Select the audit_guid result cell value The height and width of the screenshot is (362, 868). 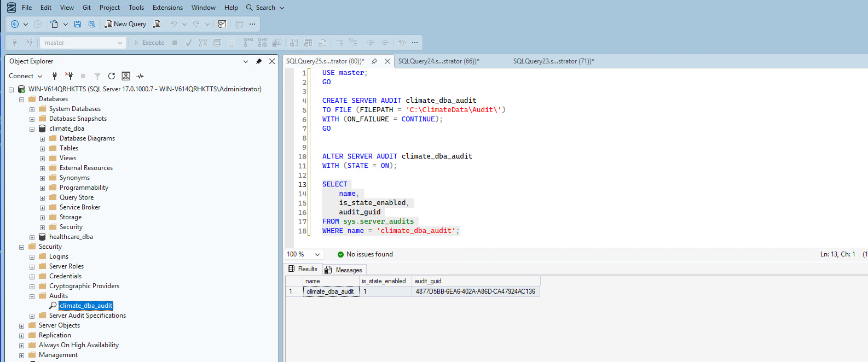[476, 291]
